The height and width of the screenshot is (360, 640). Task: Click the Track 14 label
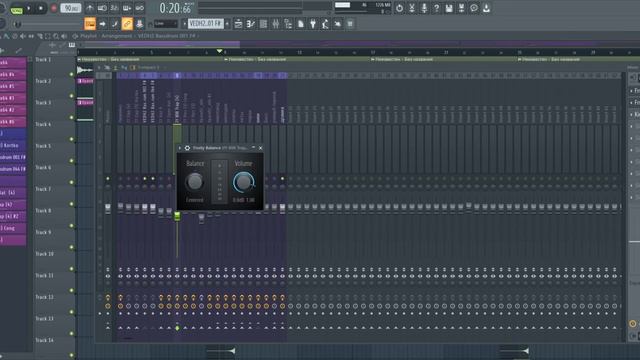tap(44, 340)
